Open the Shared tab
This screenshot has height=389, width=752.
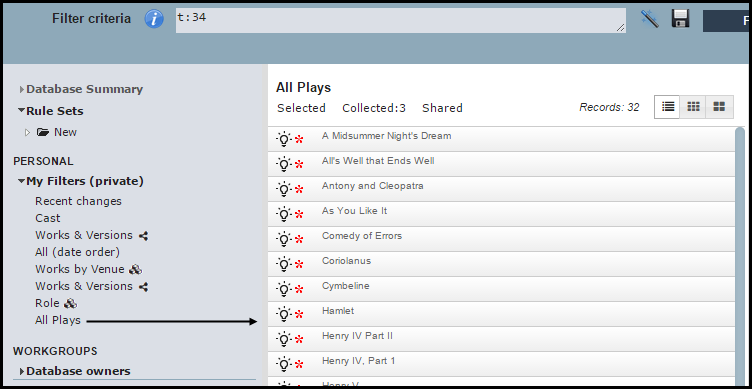tap(442, 108)
